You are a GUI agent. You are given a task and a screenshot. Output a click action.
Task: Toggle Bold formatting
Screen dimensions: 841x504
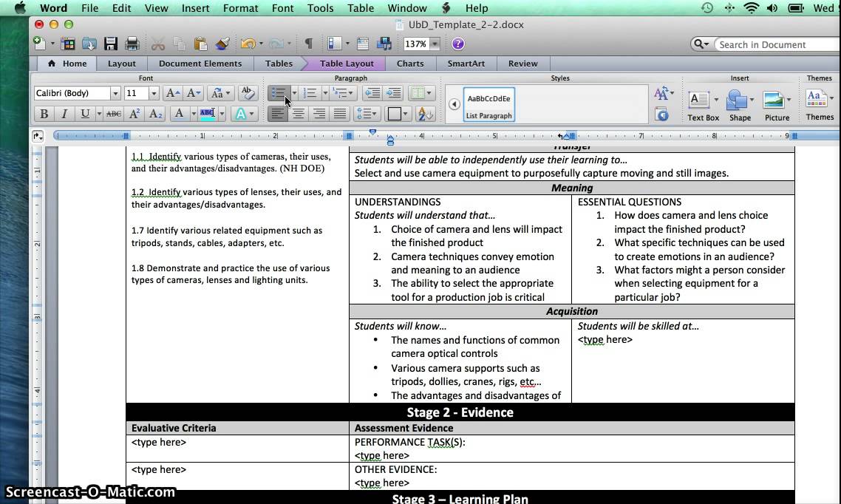click(x=44, y=114)
